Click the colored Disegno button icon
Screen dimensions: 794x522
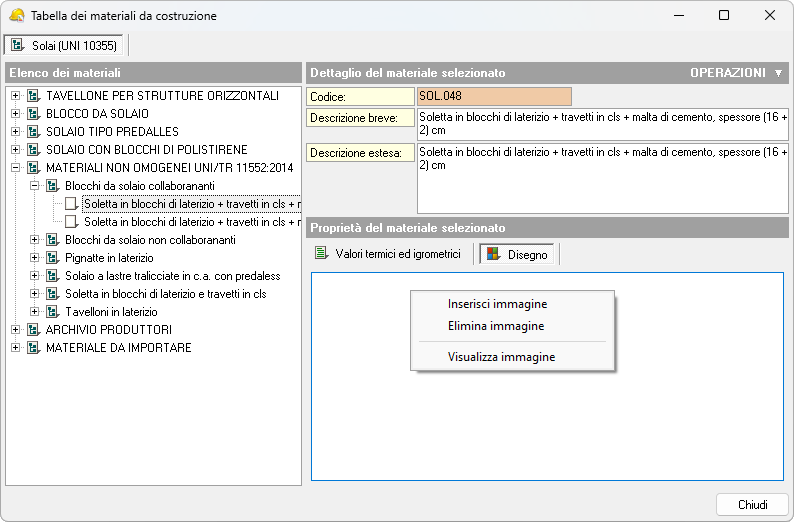click(x=493, y=255)
